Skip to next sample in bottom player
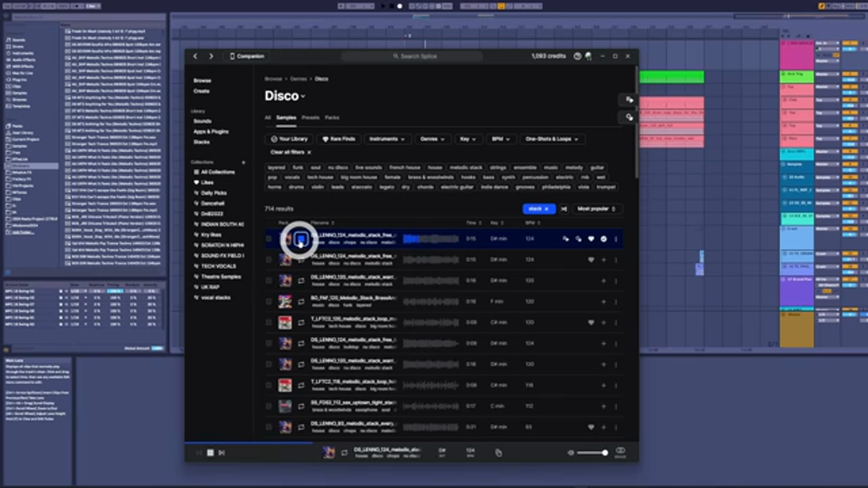 [222, 453]
